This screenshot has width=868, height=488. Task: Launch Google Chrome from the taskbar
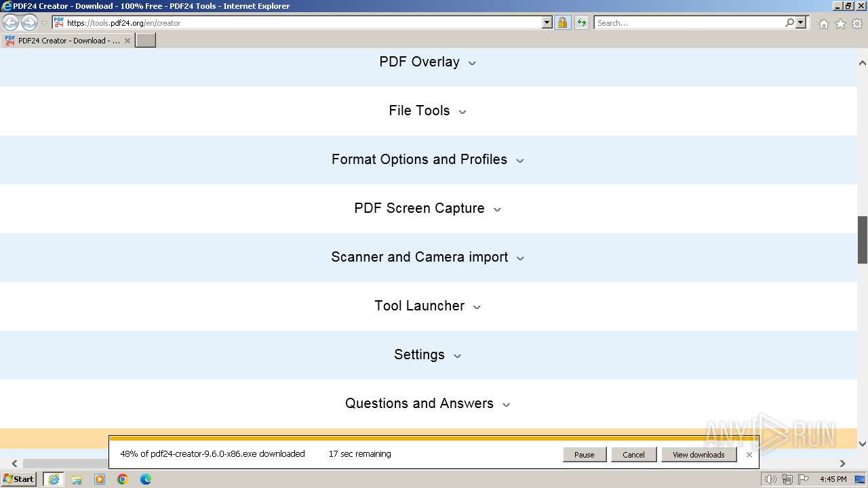(x=123, y=479)
